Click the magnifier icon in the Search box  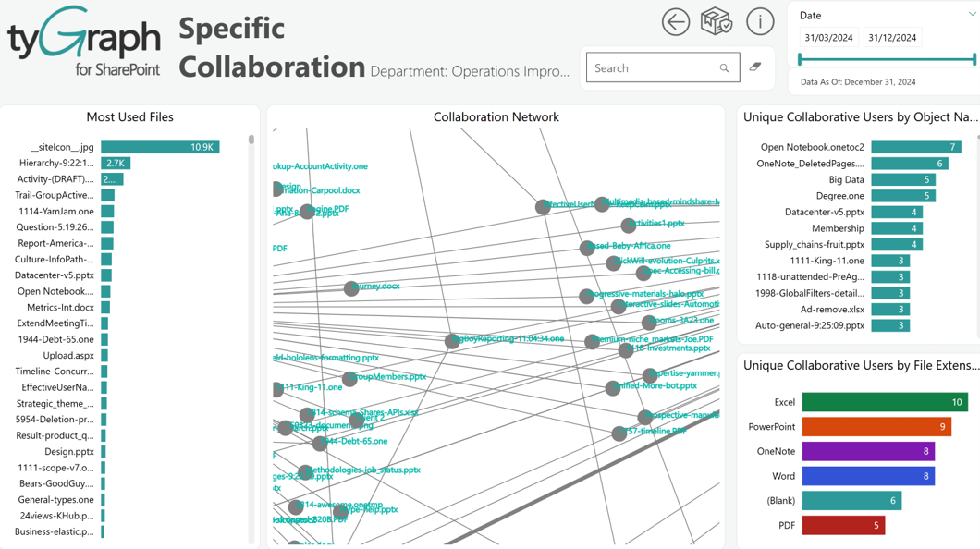tap(724, 68)
